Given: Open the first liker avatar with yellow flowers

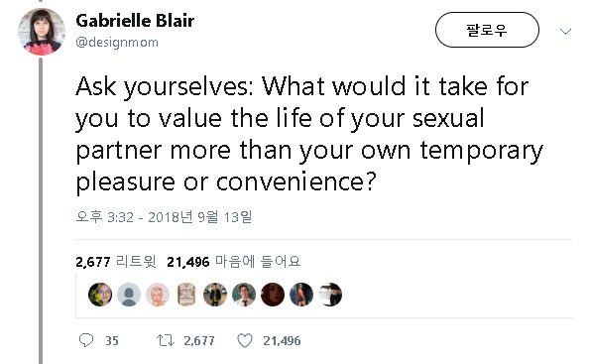Looking at the screenshot, I should 100,295.
